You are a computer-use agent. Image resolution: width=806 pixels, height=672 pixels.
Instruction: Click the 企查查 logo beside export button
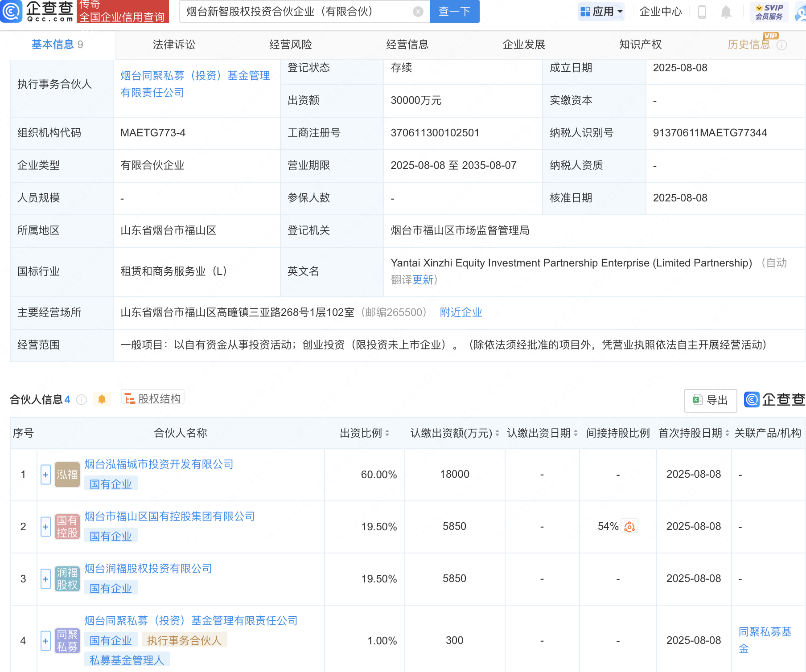click(x=775, y=400)
